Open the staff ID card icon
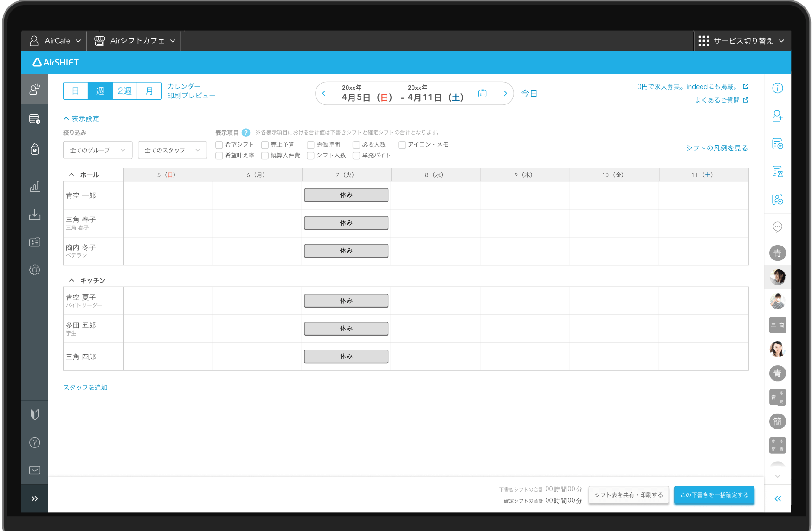The width and height of the screenshot is (812, 531). [x=35, y=242]
